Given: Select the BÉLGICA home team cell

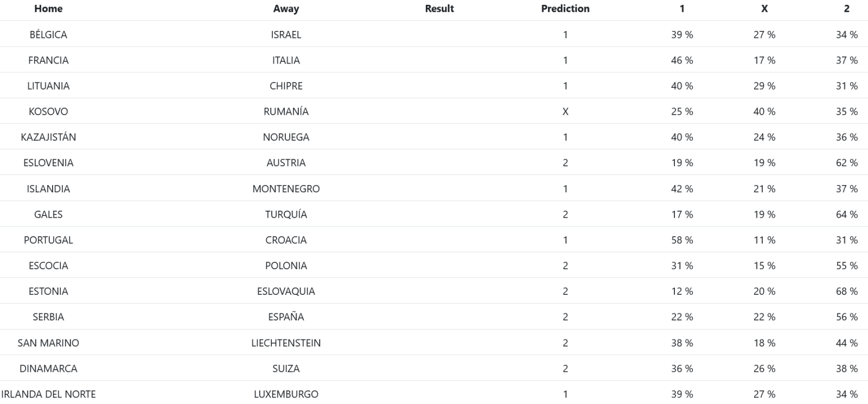Looking at the screenshot, I should tap(48, 35).
